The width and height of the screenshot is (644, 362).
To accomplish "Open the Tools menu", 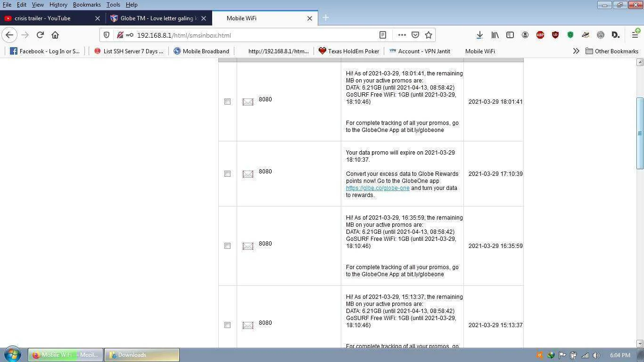I will click(113, 4).
